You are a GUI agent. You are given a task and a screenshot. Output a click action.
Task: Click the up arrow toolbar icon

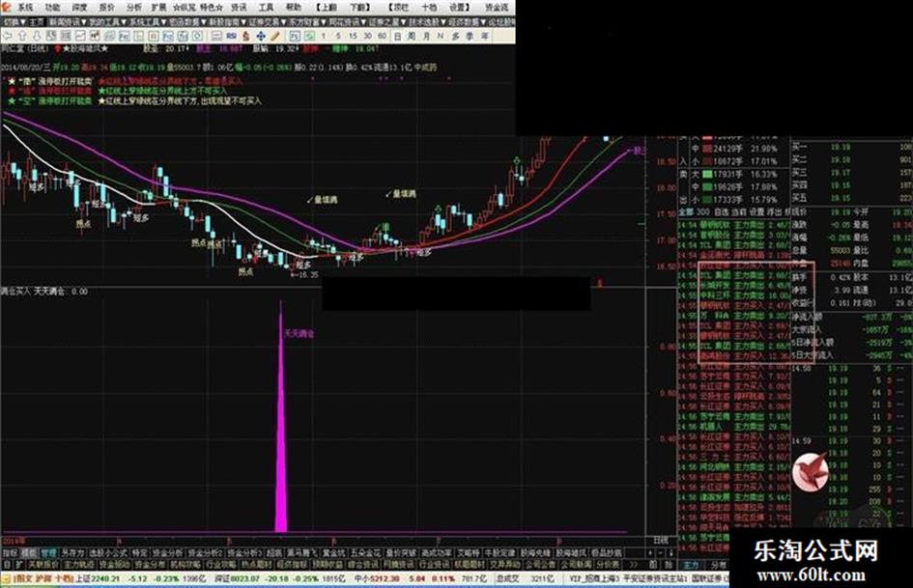coord(23,36)
